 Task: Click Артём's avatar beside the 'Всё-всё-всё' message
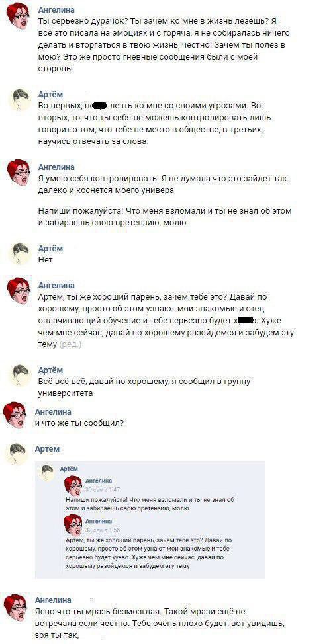20,376
